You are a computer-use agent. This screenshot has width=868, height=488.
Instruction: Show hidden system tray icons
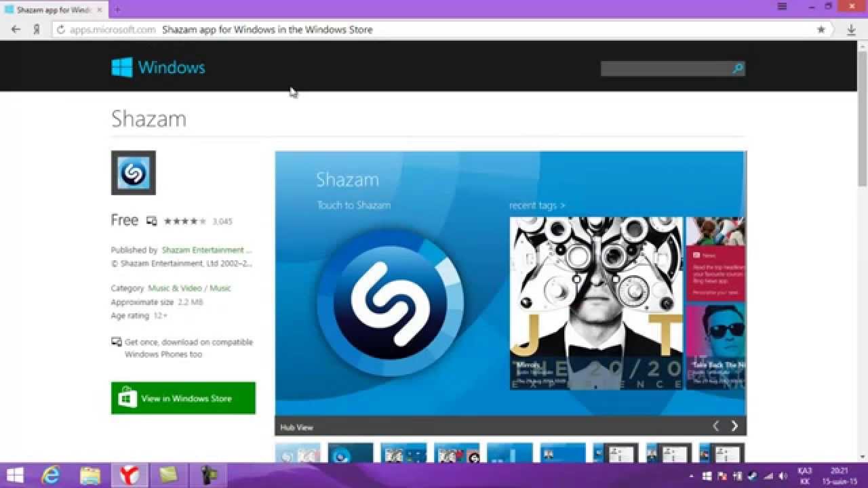(691, 476)
